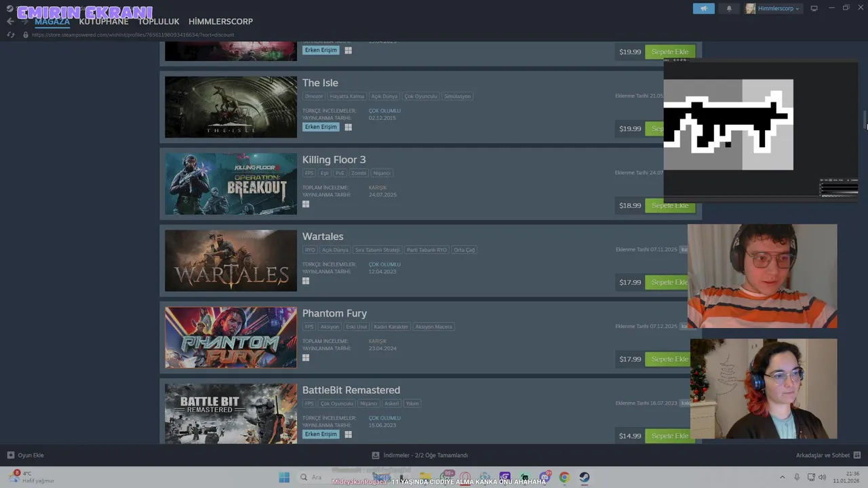Click Windows platform icon on Killing Floor 3
The height and width of the screenshot is (488, 868).
coord(306,204)
